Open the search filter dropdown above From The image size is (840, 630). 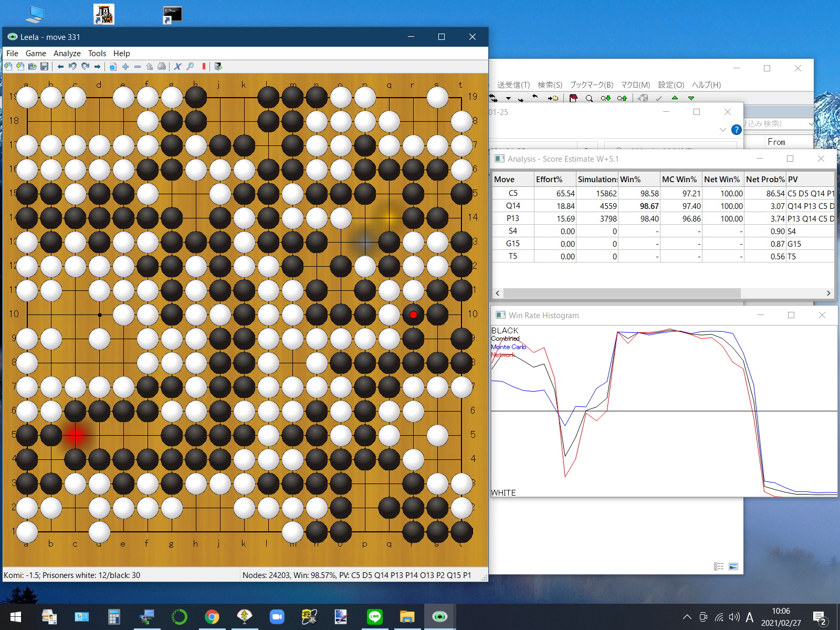(x=810, y=124)
